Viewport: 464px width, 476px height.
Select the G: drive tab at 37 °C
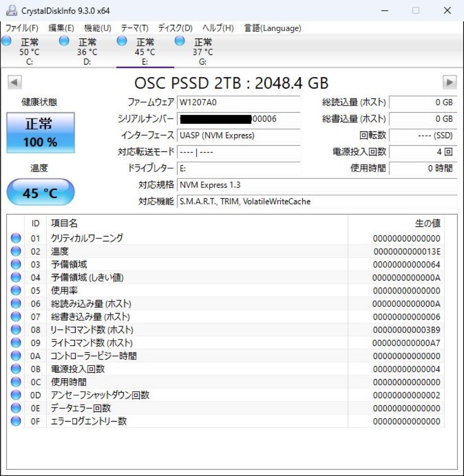[x=203, y=51]
